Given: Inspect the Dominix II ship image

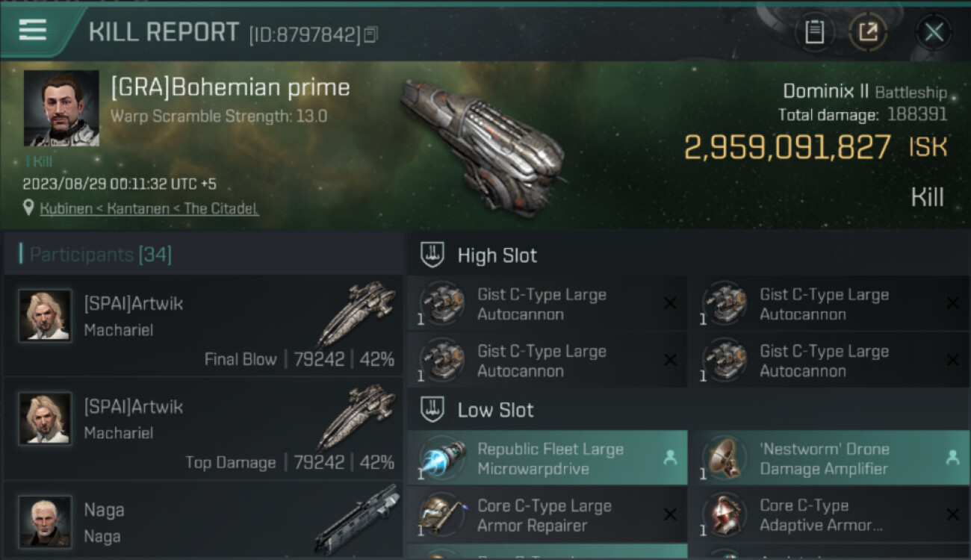Looking at the screenshot, I should tap(482, 142).
